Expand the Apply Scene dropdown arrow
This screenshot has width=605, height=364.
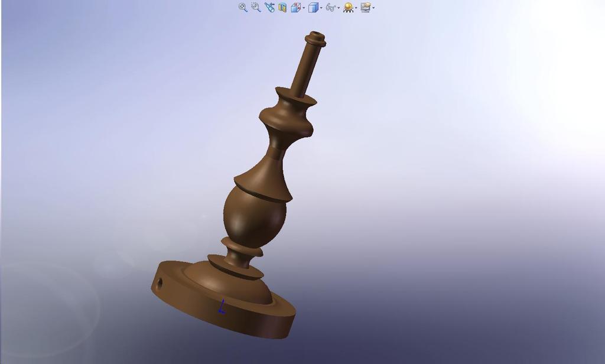pos(356,8)
